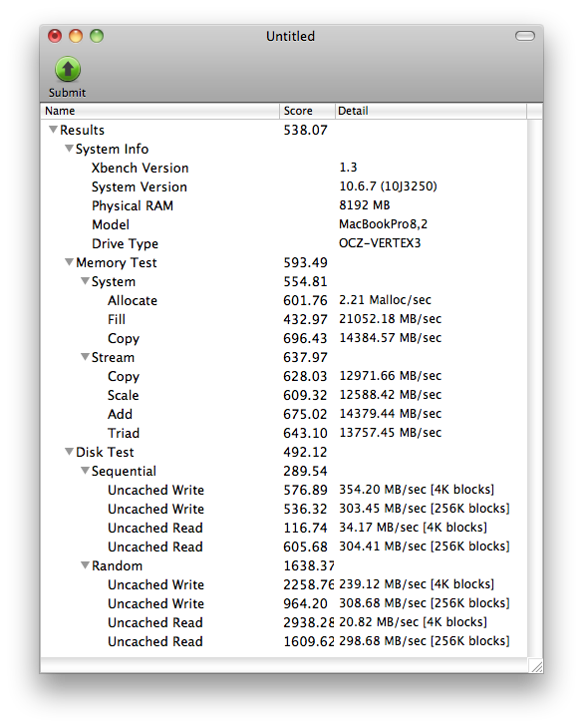Select the Model row
The width and height of the screenshot is (583, 728).
(284, 224)
